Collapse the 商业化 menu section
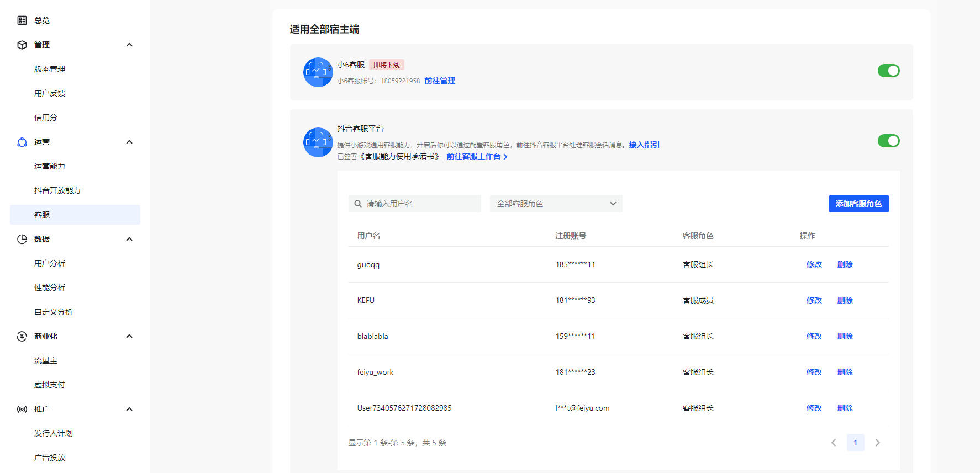Viewport: 980px width, 473px height. (129, 336)
